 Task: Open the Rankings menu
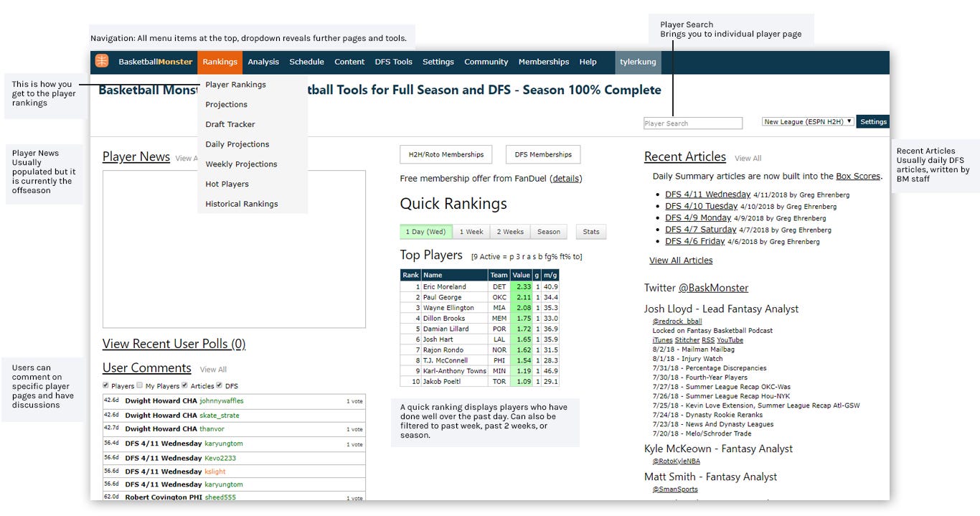(x=220, y=62)
